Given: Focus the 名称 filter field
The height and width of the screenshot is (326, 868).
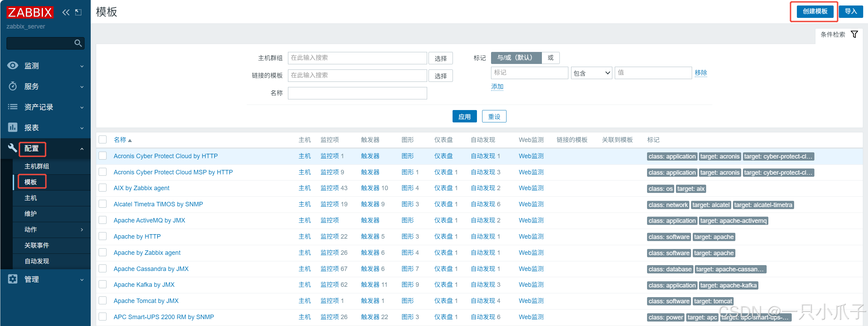Looking at the screenshot, I should (357, 93).
